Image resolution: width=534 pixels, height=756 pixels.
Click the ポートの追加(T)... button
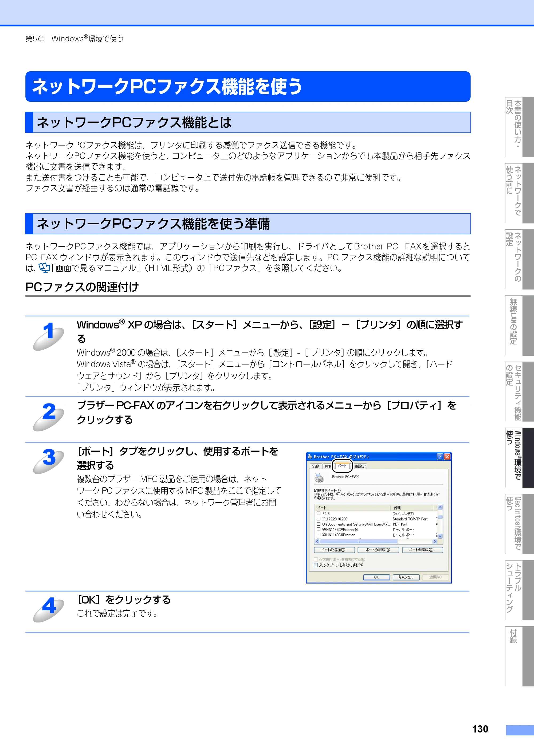pyautogui.click(x=335, y=550)
